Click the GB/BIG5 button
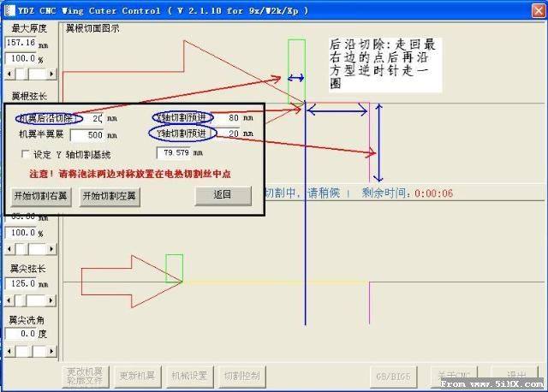The width and height of the screenshot is (548, 392). point(394,377)
